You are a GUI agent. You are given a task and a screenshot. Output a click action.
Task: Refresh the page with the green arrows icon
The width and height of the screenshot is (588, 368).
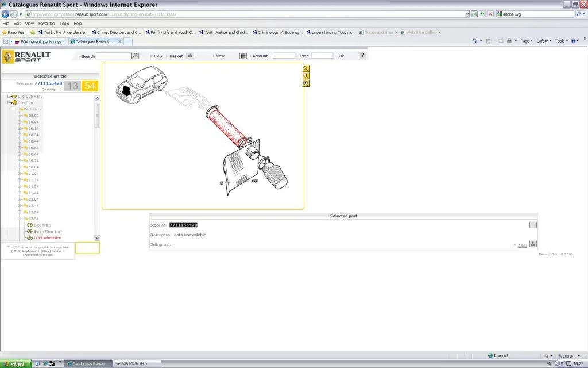(x=482, y=14)
